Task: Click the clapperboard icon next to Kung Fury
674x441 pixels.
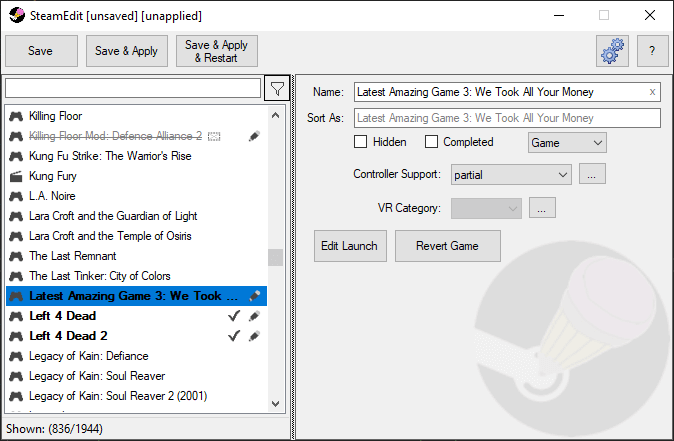Action: click(16, 176)
